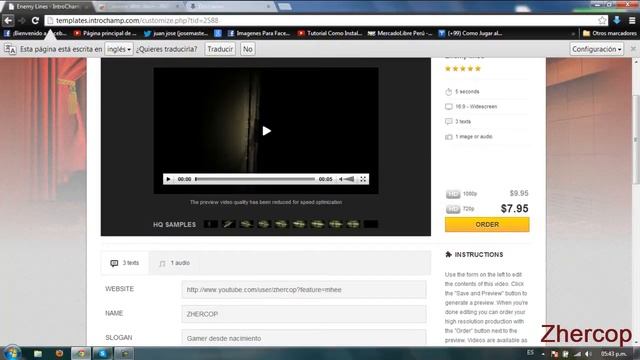Viewport: 640px width, 360px height.
Task: Click the system tray volume icon
Action: (x=588, y=354)
